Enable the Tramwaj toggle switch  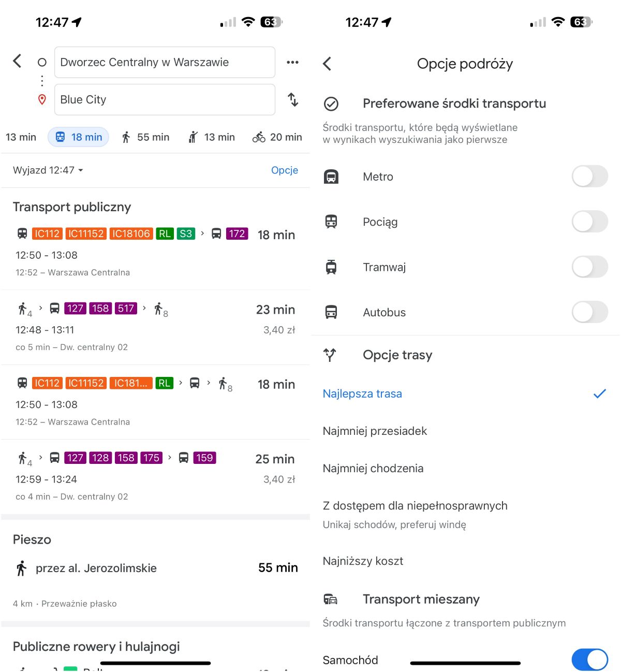coord(589,267)
